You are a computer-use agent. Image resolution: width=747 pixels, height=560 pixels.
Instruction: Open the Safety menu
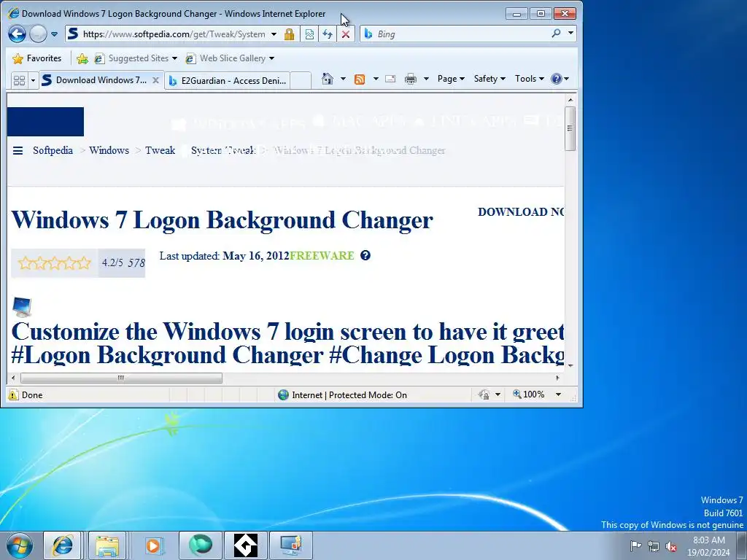(489, 79)
